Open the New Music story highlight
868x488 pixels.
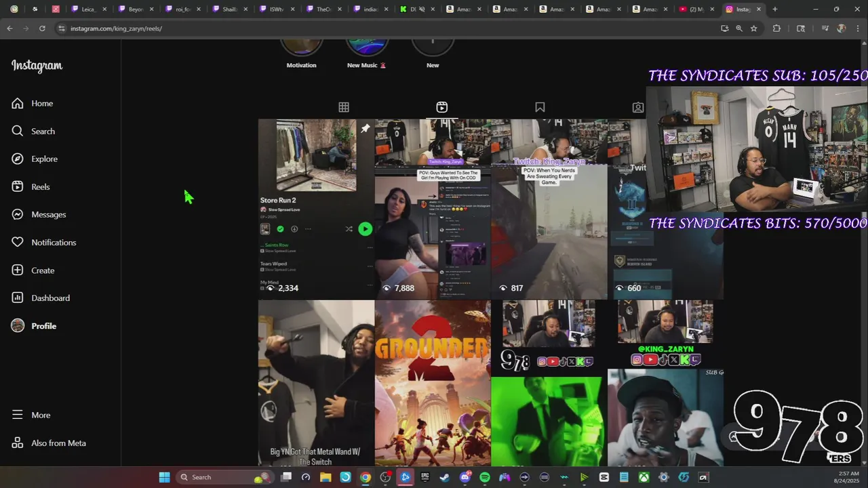tap(367, 53)
